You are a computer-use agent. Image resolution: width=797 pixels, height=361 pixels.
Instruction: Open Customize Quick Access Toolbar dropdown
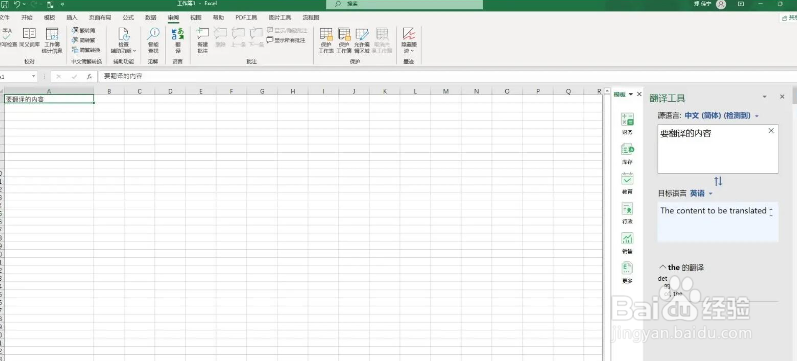pos(63,4)
